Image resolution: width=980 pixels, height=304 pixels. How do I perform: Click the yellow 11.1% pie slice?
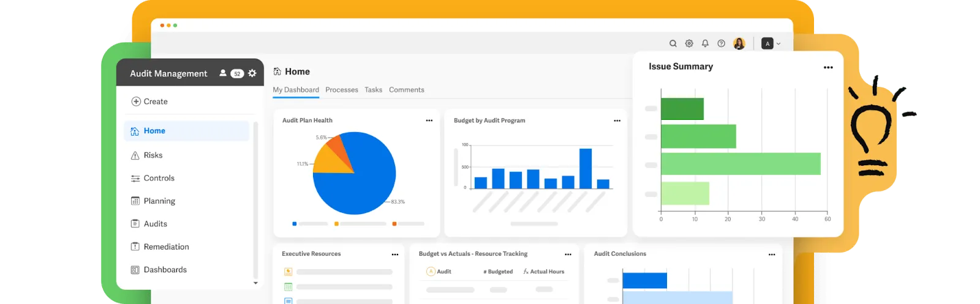click(x=330, y=161)
